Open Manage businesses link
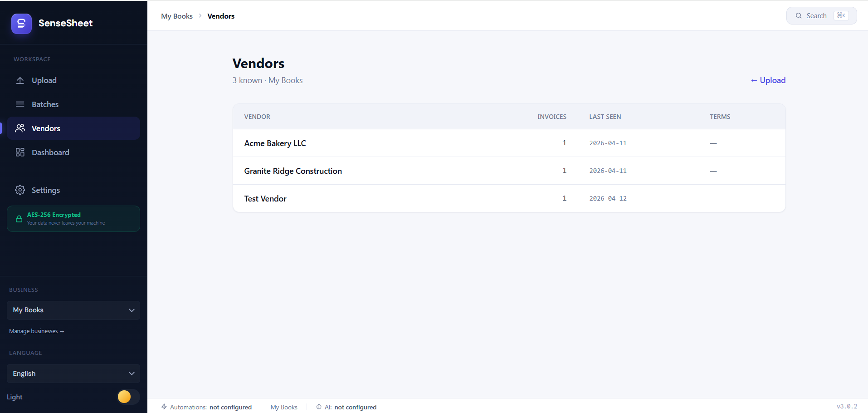Image resolution: width=868 pixels, height=413 pixels. [x=36, y=331]
